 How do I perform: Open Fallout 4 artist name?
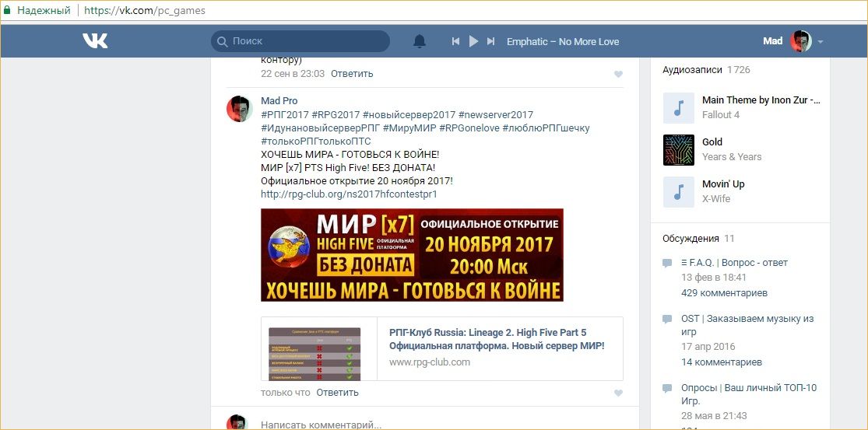click(x=721, y=115)
